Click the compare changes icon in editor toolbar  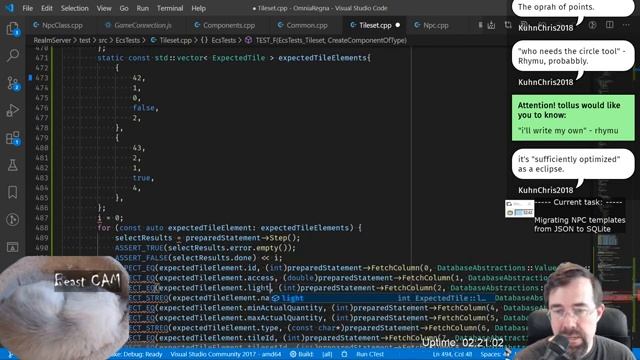click(508, 25)
